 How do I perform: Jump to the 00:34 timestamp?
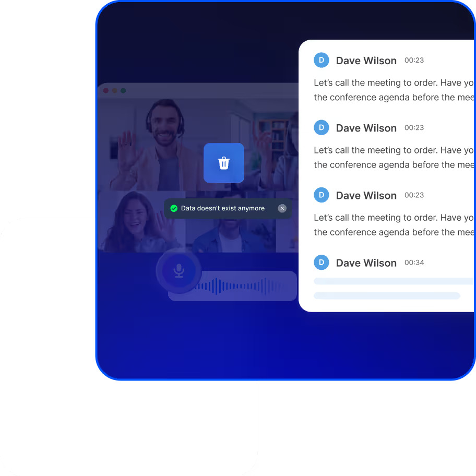click(x=414, y=263)
